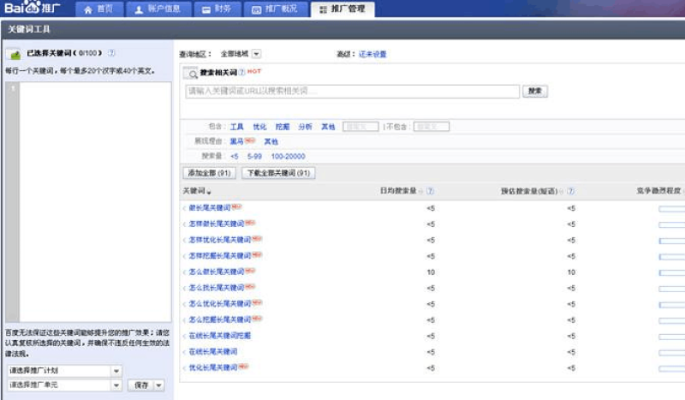Viewport: 685px width, 400px height.
Task: Click the selected keywords text area
Action: click(95, 202)
